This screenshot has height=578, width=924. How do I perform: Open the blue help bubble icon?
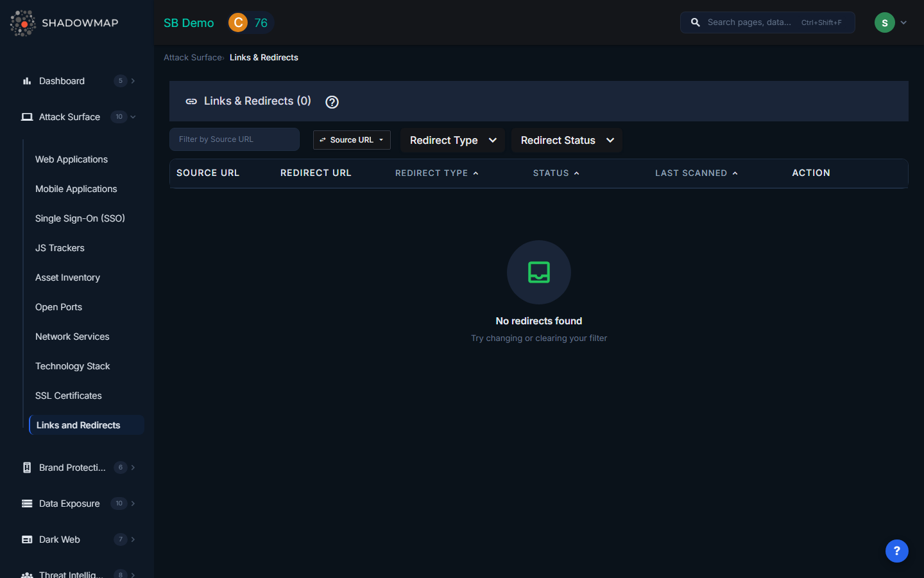[896, 550]
